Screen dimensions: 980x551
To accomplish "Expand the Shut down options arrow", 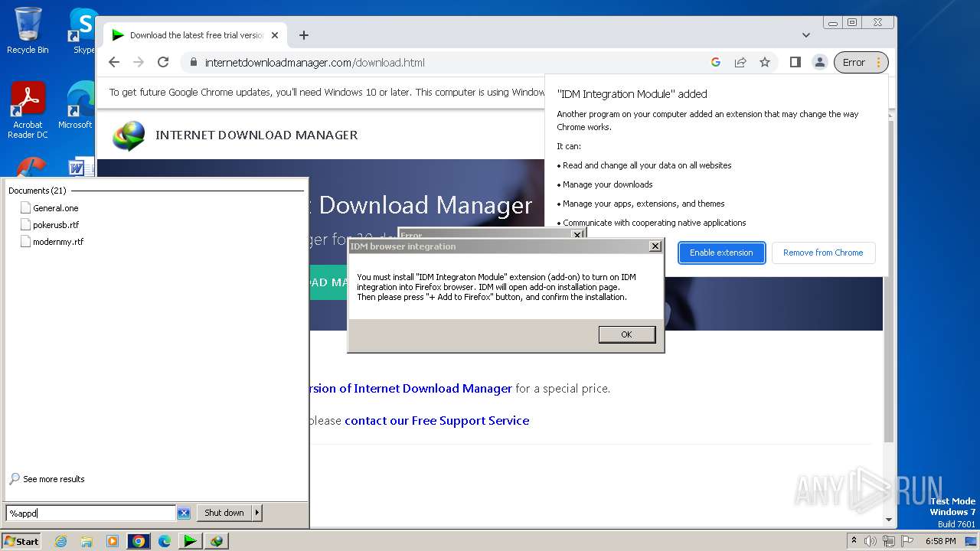I will (x=257, y=513).
